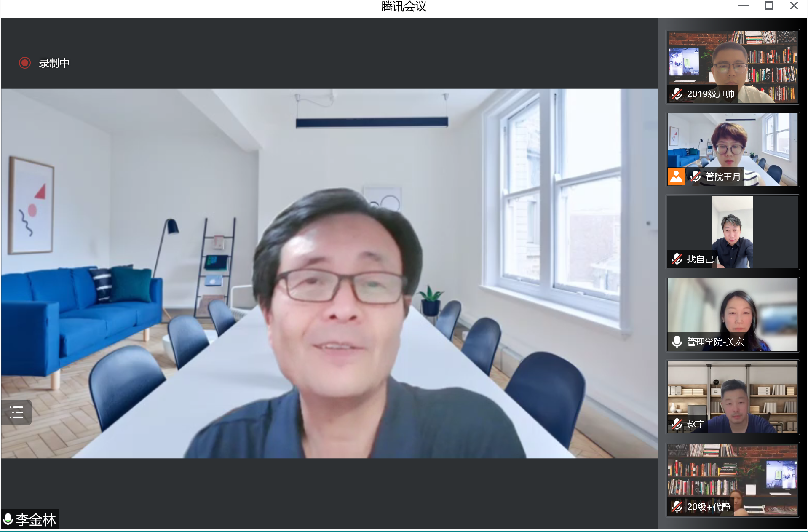Click the 李金林 speaker name label
The image size is (808, 532).
point(36,520)
